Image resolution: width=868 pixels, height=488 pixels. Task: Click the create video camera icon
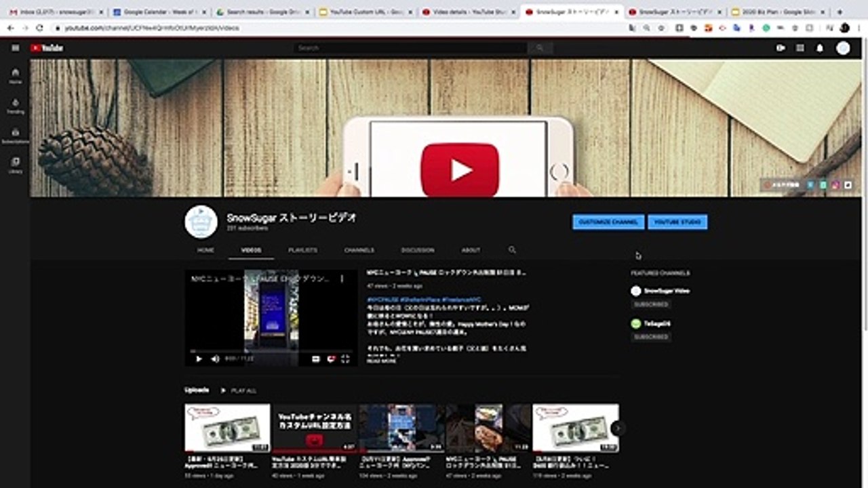(x=781, y=48)
